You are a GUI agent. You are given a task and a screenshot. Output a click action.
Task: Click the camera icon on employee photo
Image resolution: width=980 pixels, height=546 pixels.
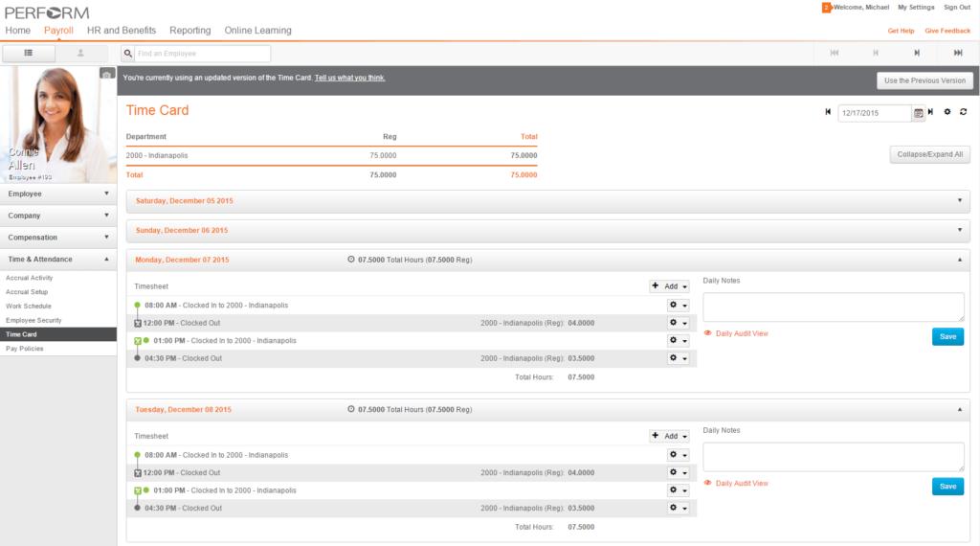coord(107,74)
